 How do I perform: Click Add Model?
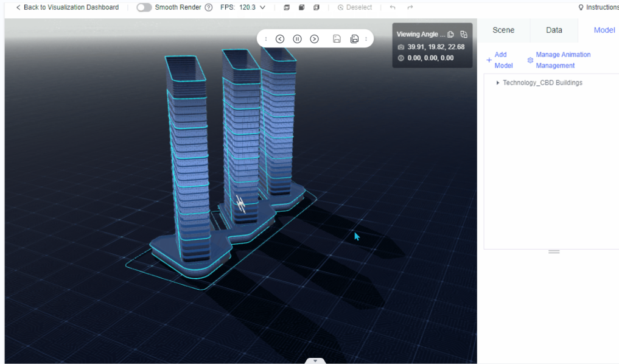(x=499, y=60)
